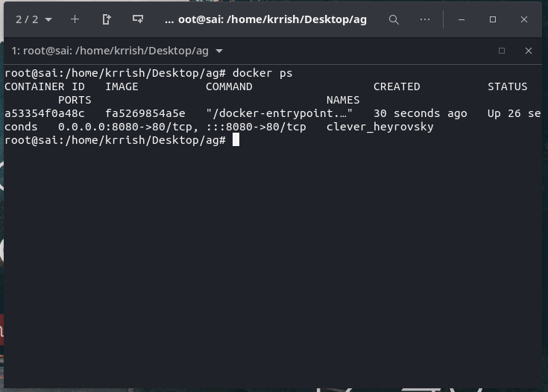Click the window title 'oot@sai: /home/krrish/Desktop/ag'
Image resolution: width=548 pixels, height=392 pixels.
[x=272, y=19]
